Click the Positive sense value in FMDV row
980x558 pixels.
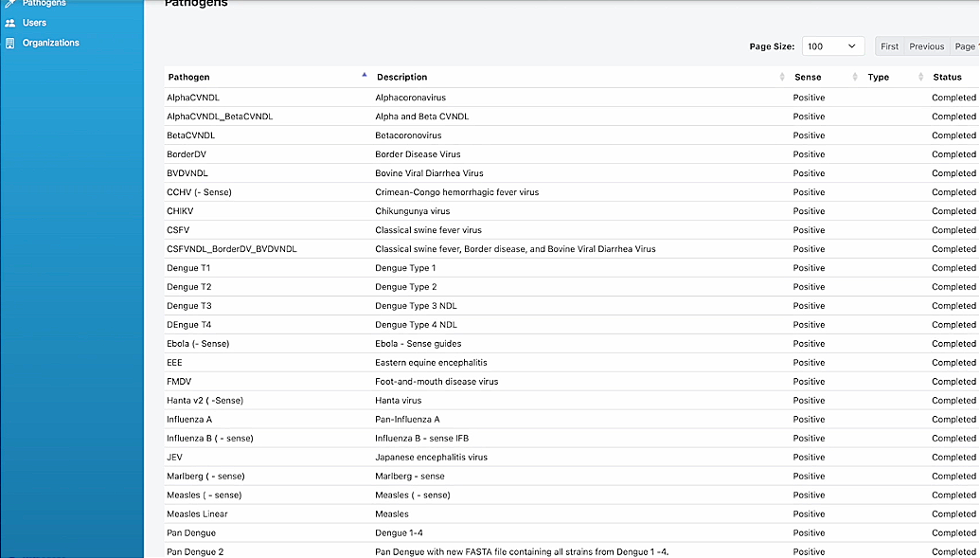pyautogui.click(x=809, y=382)
